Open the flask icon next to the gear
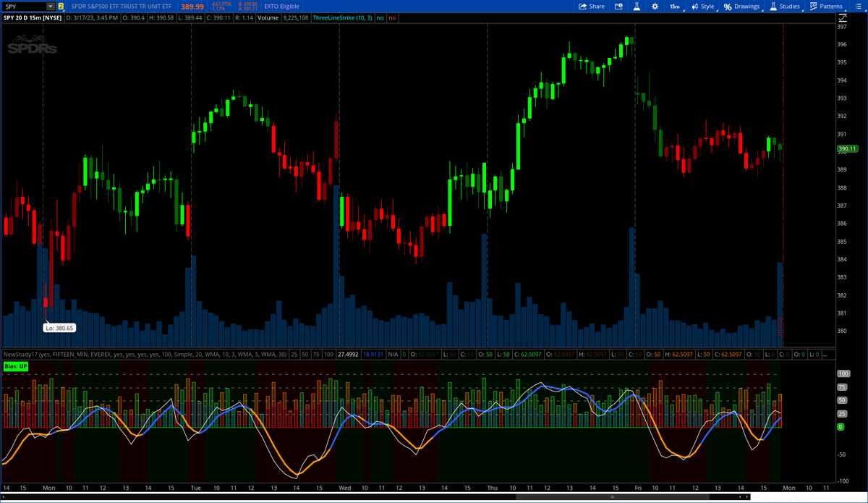The width and height of the screenshot is (868, 503). coord(637,7)
